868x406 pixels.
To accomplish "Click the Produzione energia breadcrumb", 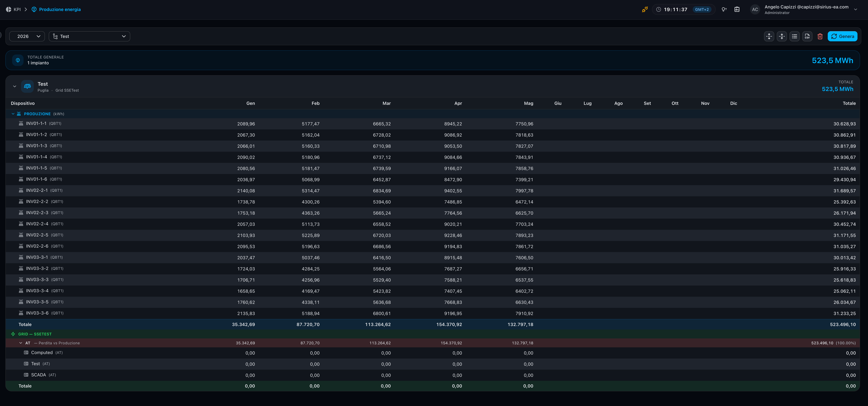I will point(60,9).
